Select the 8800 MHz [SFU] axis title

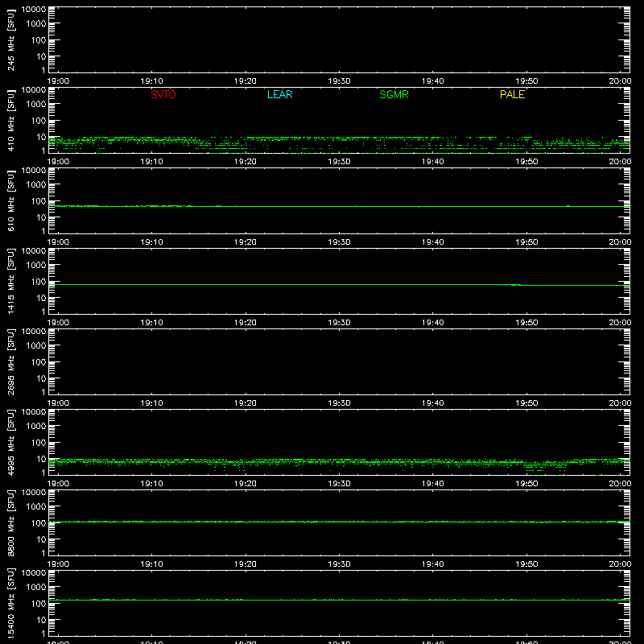[10, 523]
